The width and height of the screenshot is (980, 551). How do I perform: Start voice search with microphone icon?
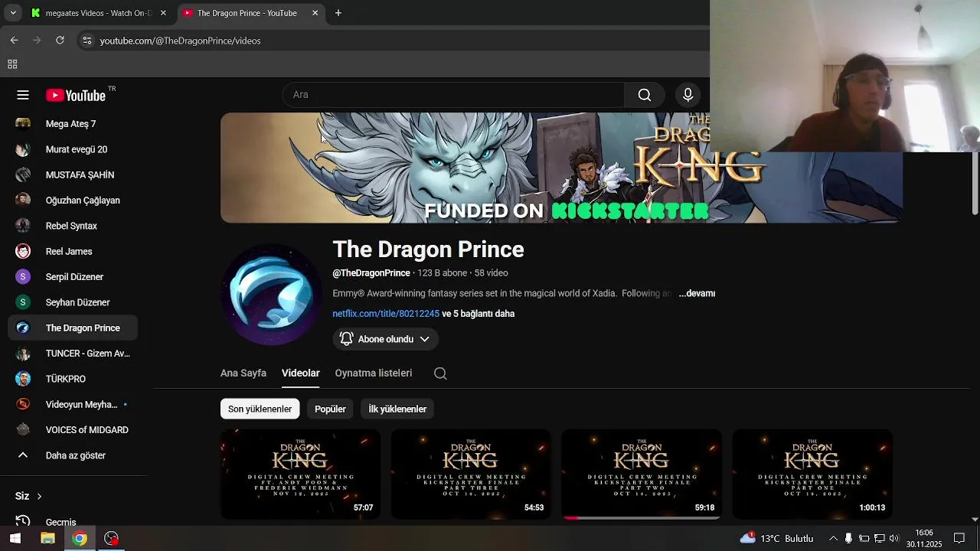point(688,95)
